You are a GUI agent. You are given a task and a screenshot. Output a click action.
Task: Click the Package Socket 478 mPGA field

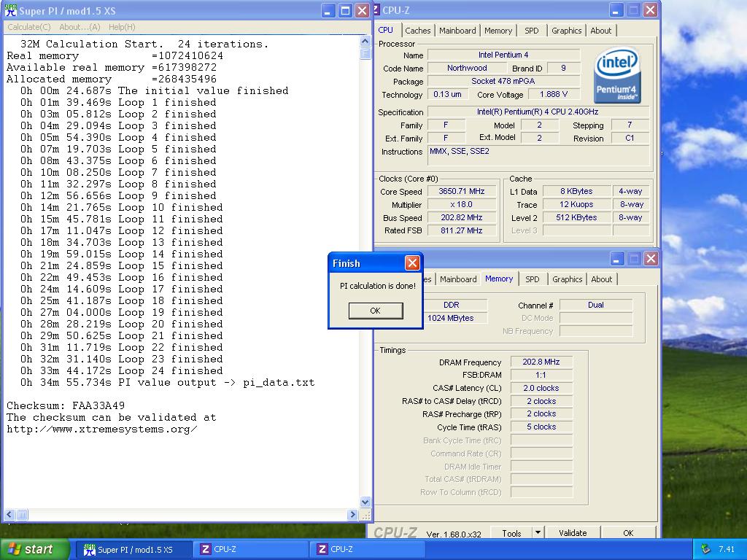pyautogui.click(x=503, y=81)
